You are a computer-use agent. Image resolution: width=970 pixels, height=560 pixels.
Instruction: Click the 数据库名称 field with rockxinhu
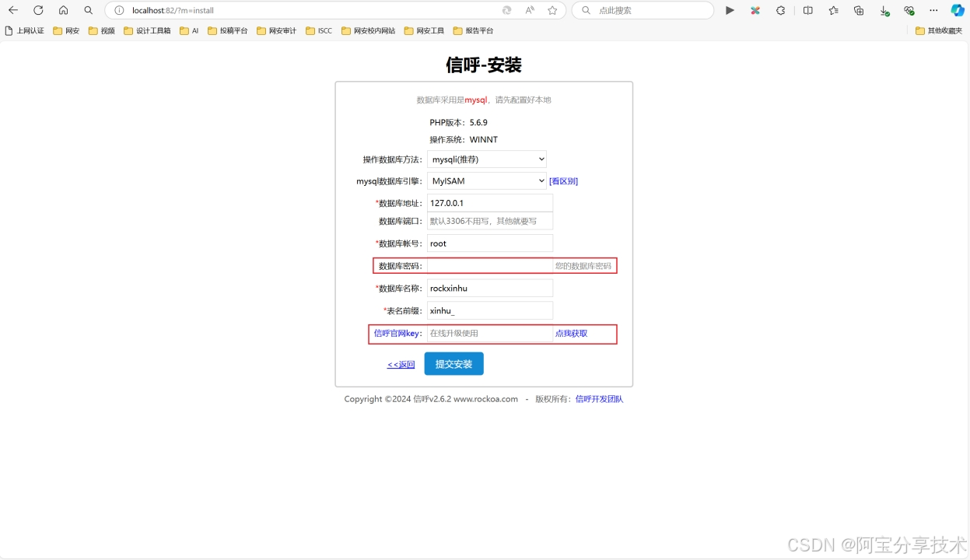click(490, 288)
